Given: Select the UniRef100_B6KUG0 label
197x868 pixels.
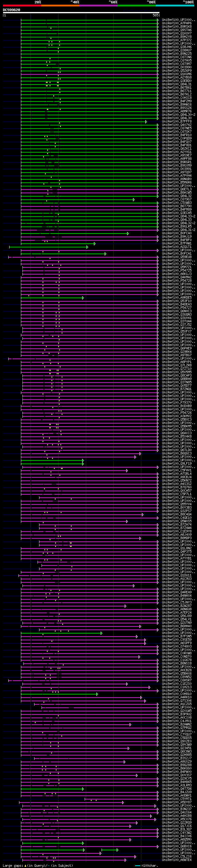Looking at the screenshot, I should (x=176, y=769).
